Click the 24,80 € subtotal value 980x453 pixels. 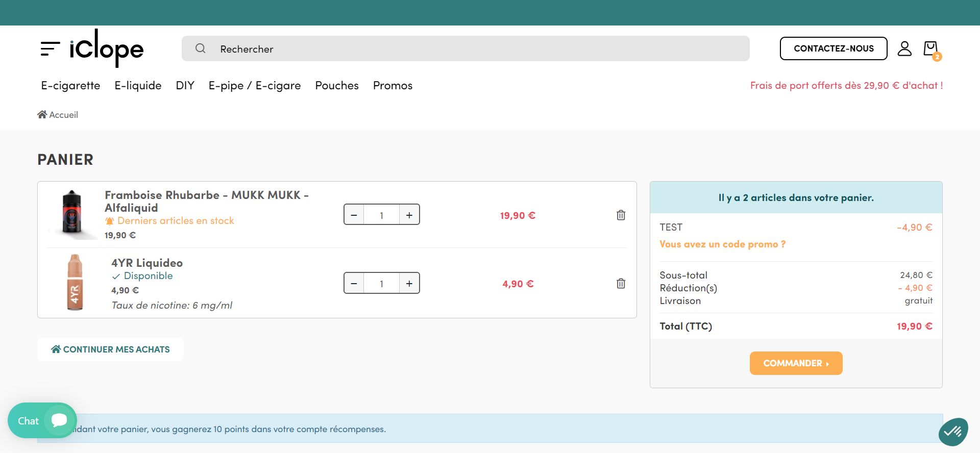pyautogui.click(x=916, y=275)
